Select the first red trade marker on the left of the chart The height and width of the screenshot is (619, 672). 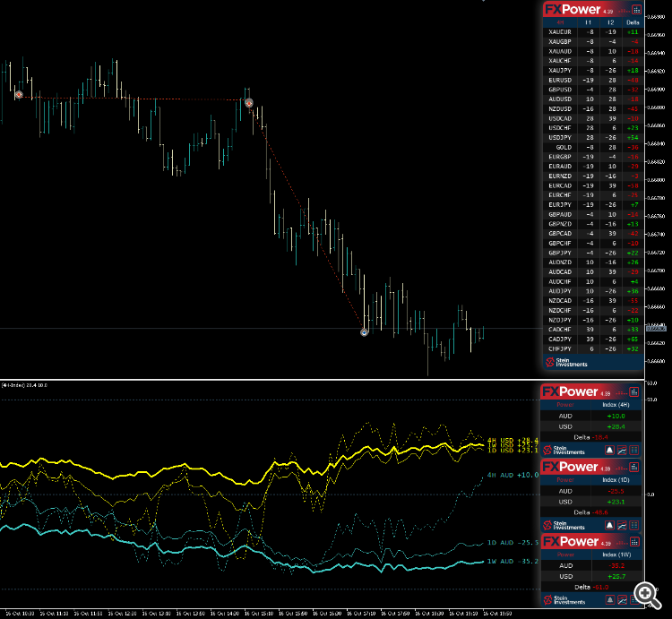[19, 94]
